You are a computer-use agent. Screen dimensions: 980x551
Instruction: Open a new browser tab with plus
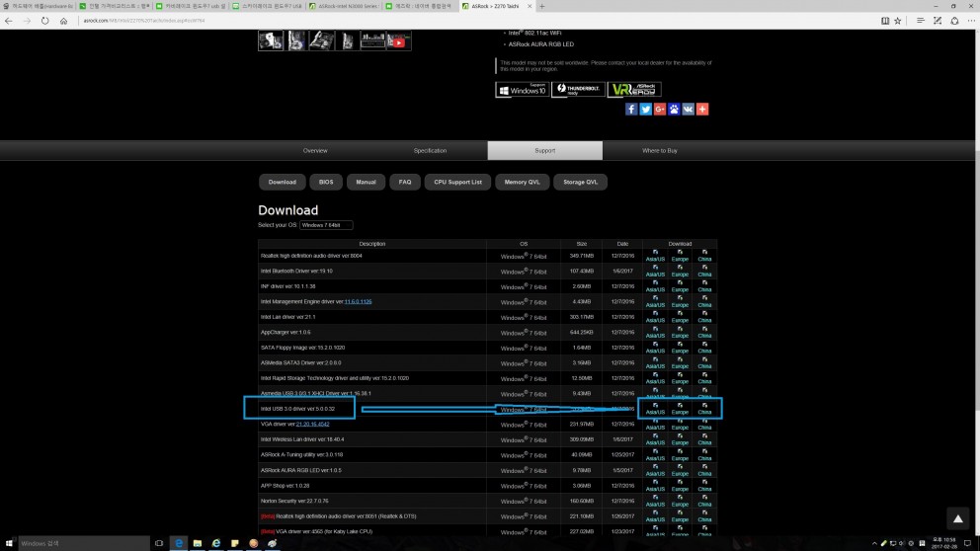click(x=542, y=6)
